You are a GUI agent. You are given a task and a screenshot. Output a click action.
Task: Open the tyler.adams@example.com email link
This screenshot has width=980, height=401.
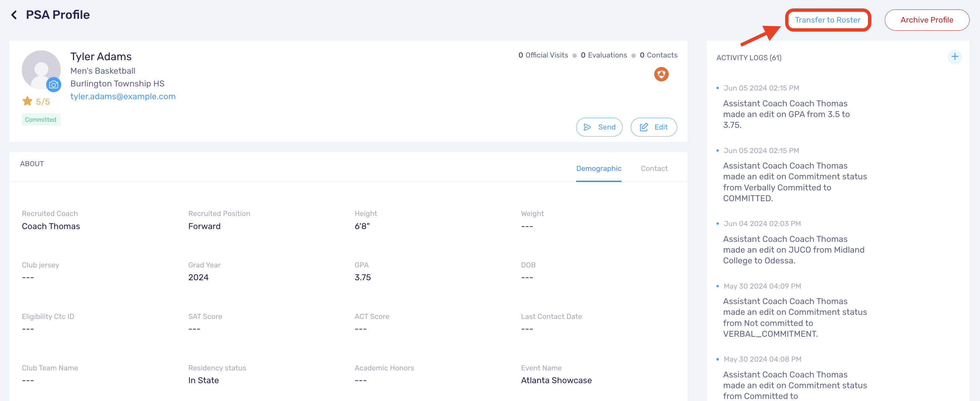pos(123,96)
